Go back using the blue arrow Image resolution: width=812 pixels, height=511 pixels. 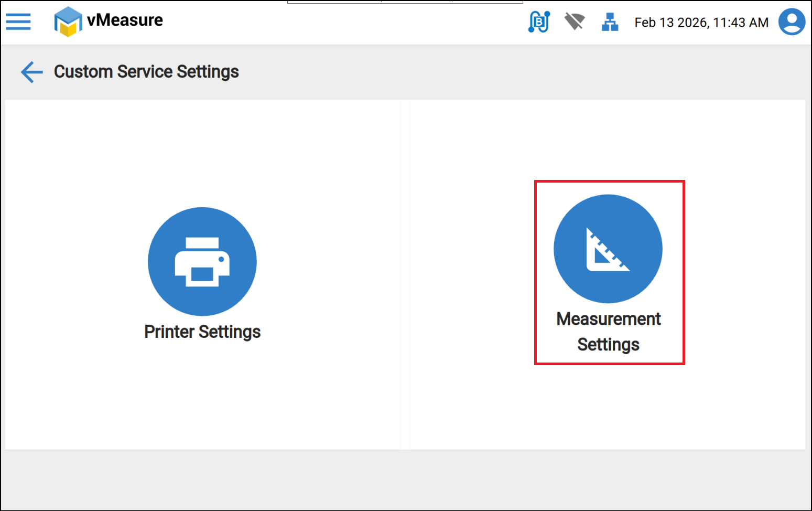pyautogui.click(x=31, y=72)
